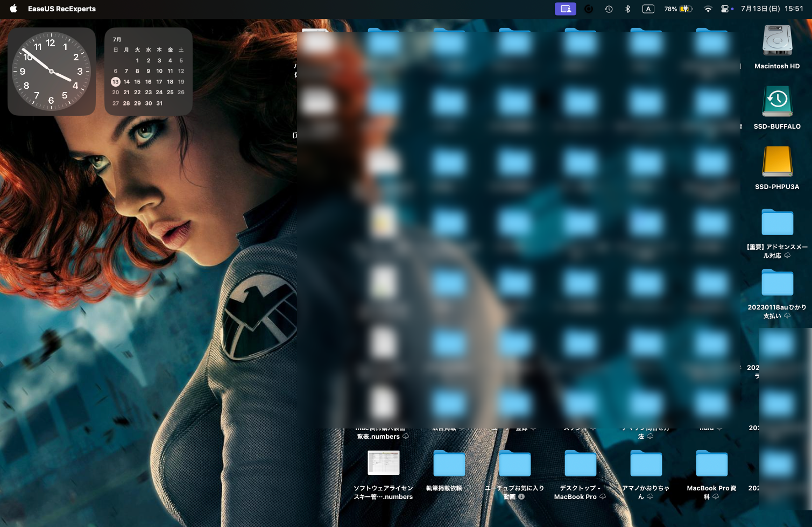
Task: Click the date and time 7月13日(日) 15:51
Action: coord(772,9)
